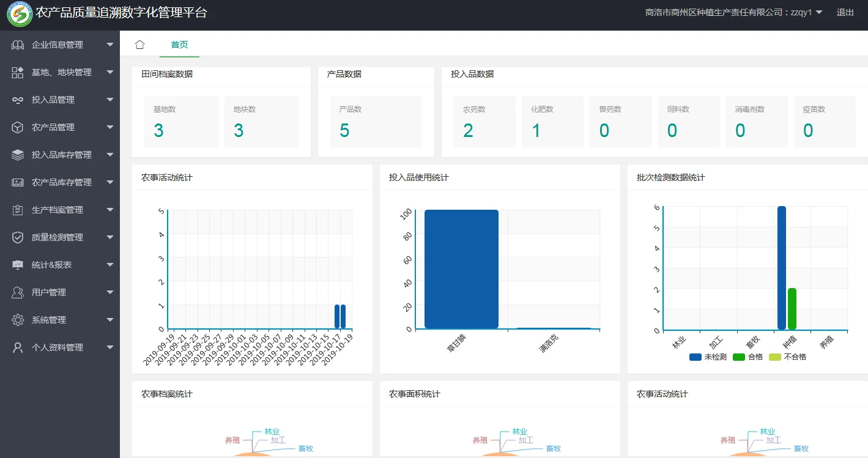The image size is (868, 458).
Task: Expand the 农产品管理 menu arrow
Action: [110, 127]
